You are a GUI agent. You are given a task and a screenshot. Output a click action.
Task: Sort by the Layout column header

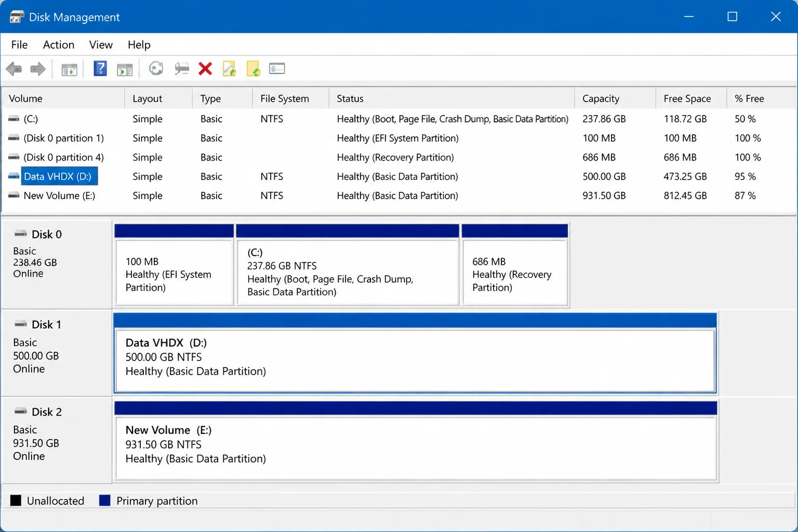158,98
